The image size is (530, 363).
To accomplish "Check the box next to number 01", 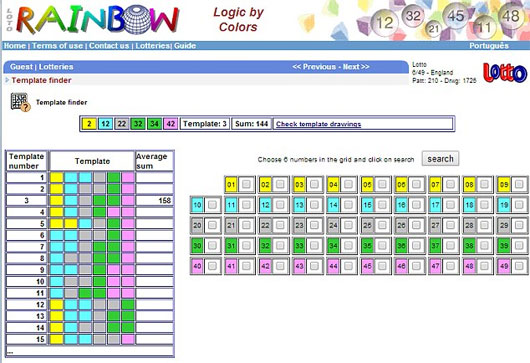I will click(x=246, y=184).
